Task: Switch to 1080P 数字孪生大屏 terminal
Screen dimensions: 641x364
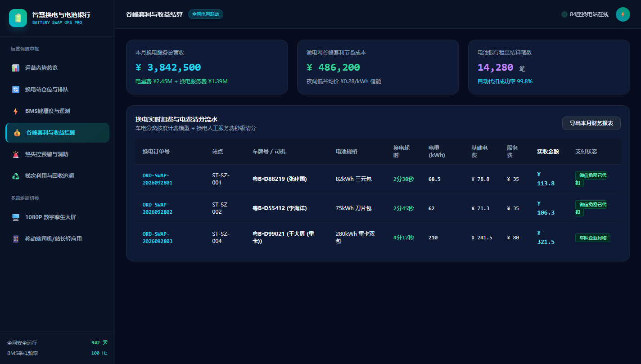Action: [x=57, y=217]
